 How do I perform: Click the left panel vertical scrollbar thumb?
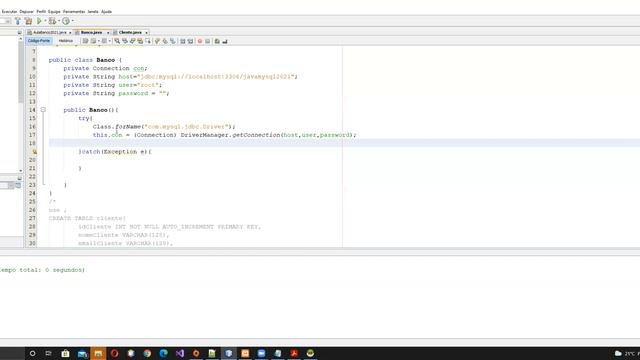click(20, 73)
